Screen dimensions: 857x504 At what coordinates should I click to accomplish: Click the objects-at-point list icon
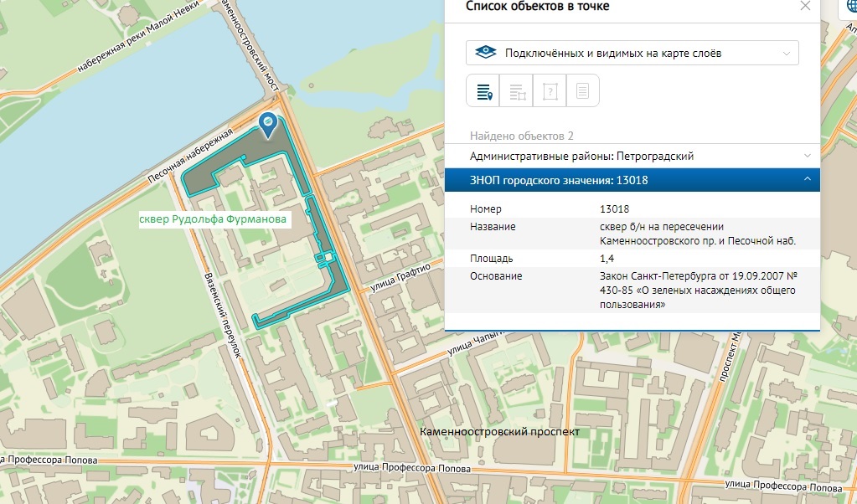483,91
